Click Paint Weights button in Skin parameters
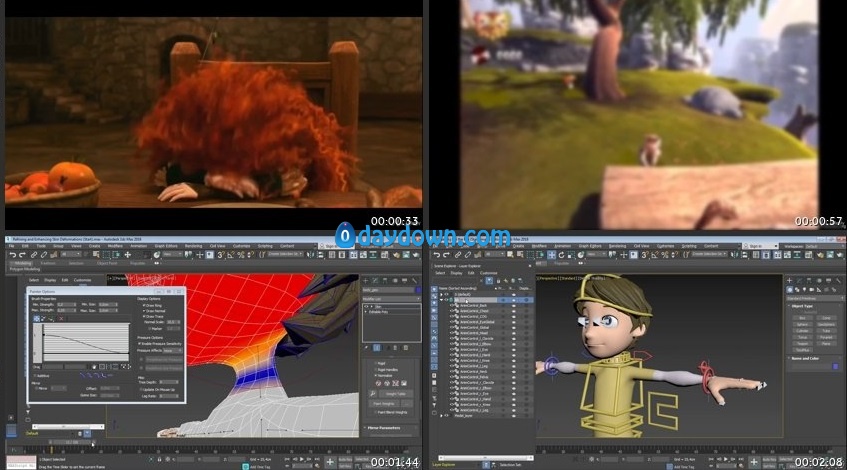847x470 pixels. click(384, 404)
